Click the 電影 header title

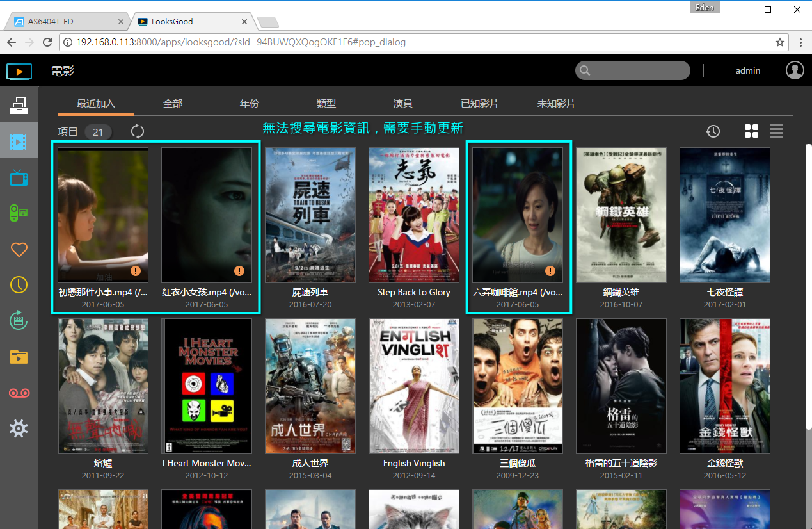[x=63, y=70]
